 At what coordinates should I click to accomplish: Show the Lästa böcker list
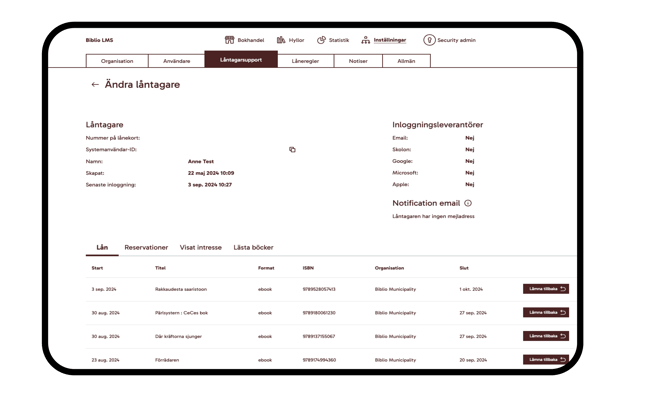coord(253,247)
